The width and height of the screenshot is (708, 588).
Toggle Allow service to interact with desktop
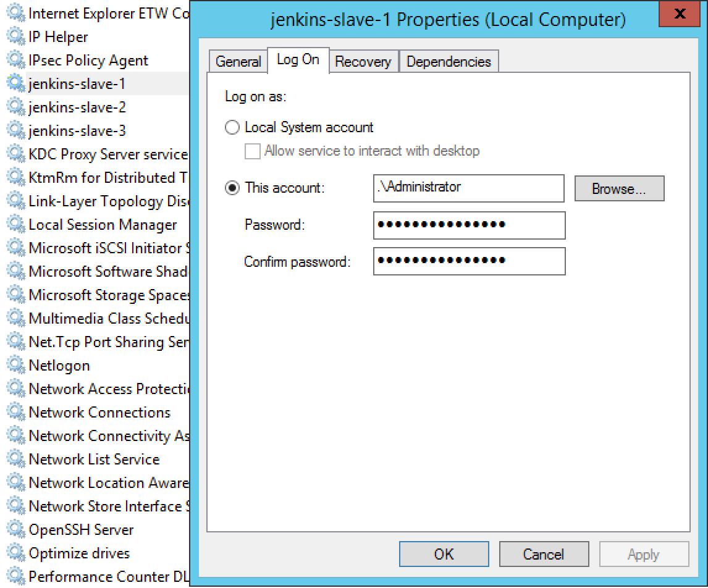point(253,151)
